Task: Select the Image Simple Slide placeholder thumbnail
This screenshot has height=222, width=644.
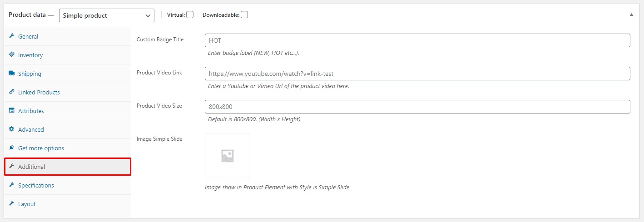Action: click(228, 156)
